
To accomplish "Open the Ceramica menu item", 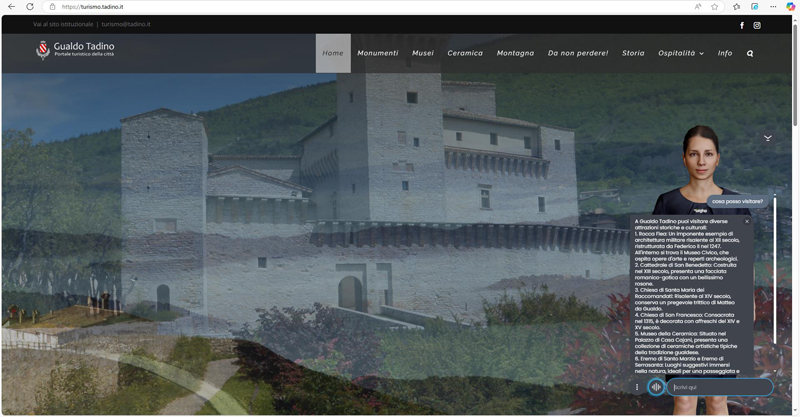I will click(x=465, y=53).
